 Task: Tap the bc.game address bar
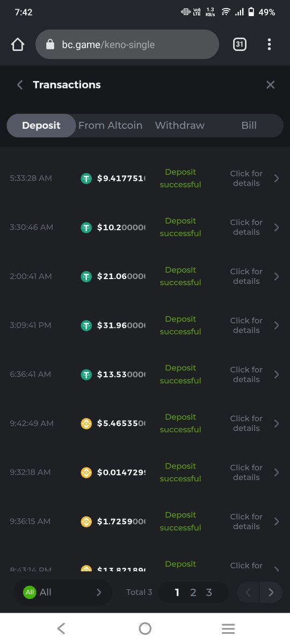pyautogui.click(x=127, y=45)
